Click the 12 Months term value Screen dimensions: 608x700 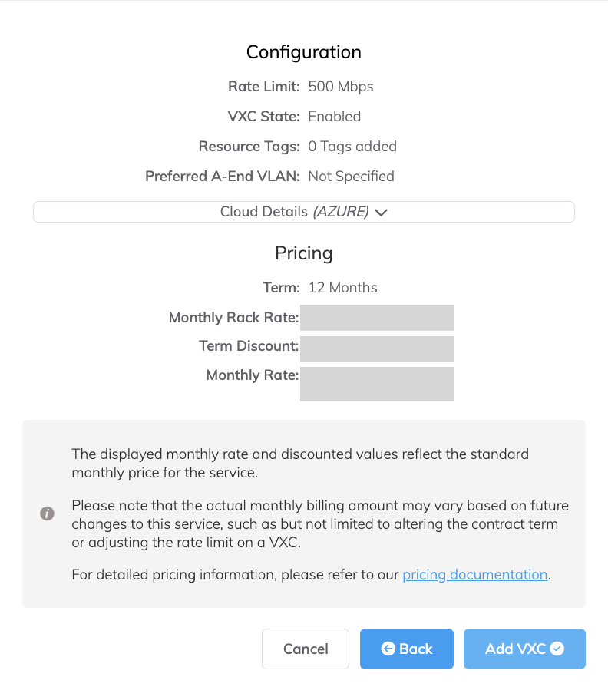point(342,288)
